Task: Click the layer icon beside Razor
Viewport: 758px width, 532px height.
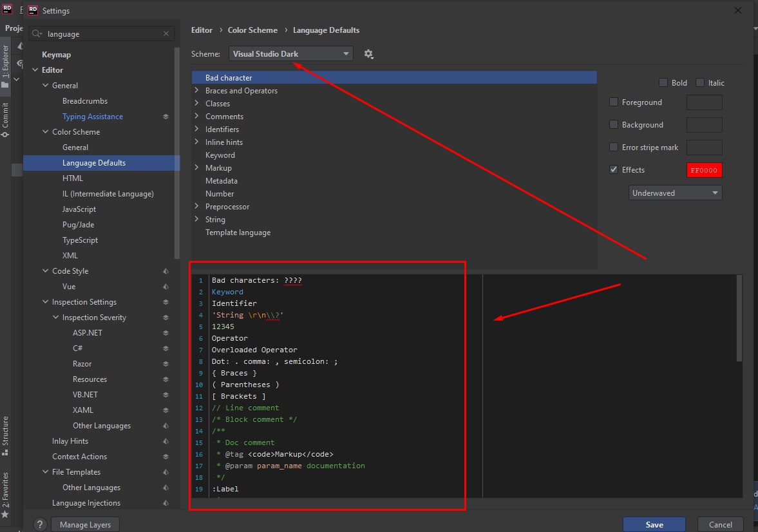Action: [166, 364]
